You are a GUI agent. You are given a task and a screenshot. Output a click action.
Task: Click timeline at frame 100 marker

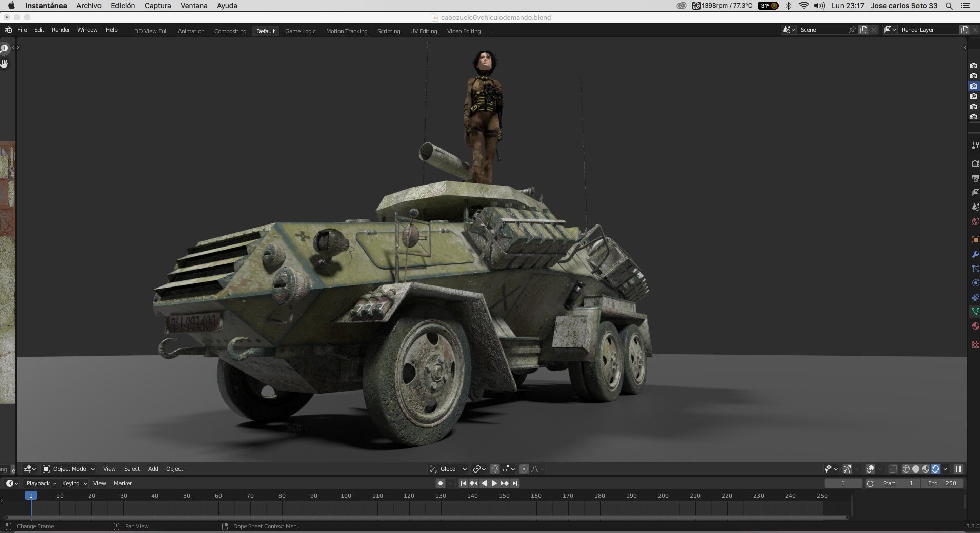(x=346, y=496)
